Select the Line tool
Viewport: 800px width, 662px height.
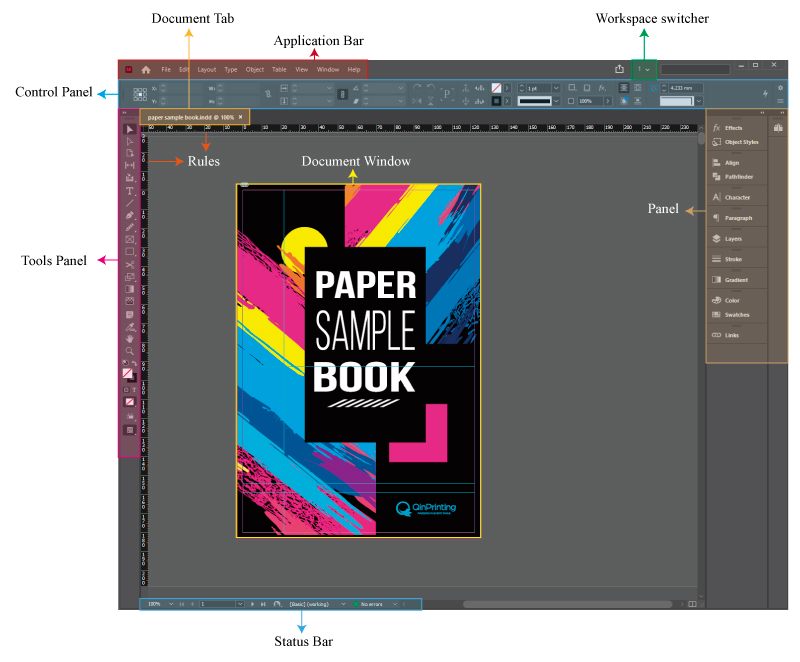(130, 203)
